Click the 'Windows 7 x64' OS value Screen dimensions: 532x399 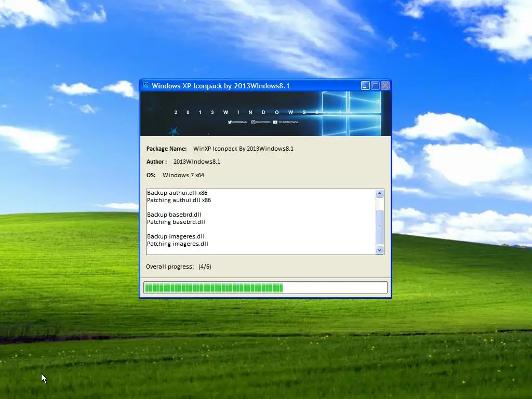pyautogui.click(x=183, y=175)
